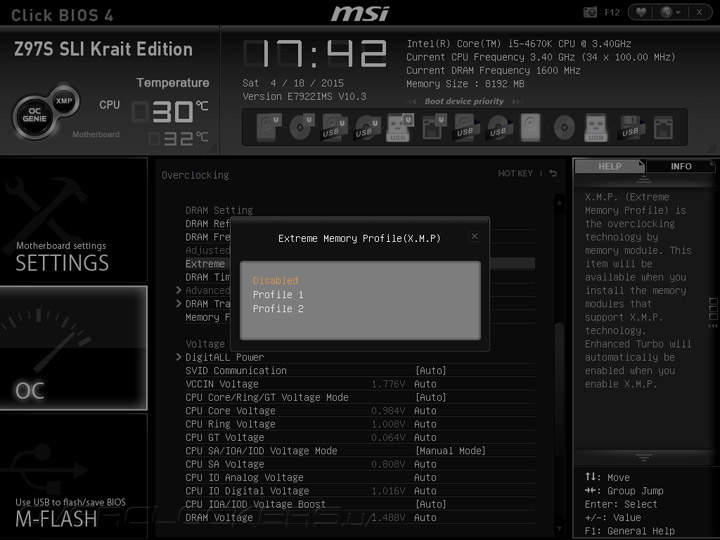Open SVID Communication [Auto] dropdown
720x540 pixels.
point(431,371)
